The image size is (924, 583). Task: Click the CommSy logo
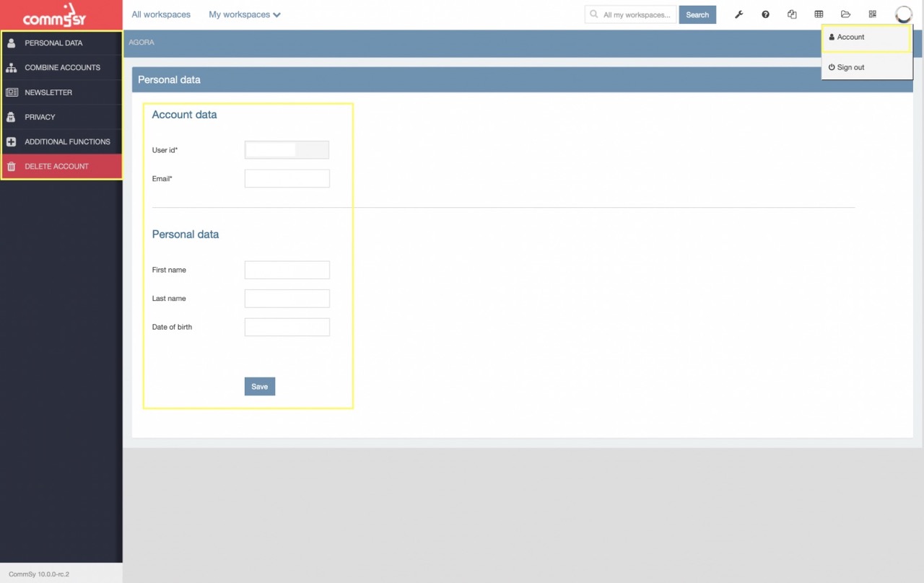54,15
